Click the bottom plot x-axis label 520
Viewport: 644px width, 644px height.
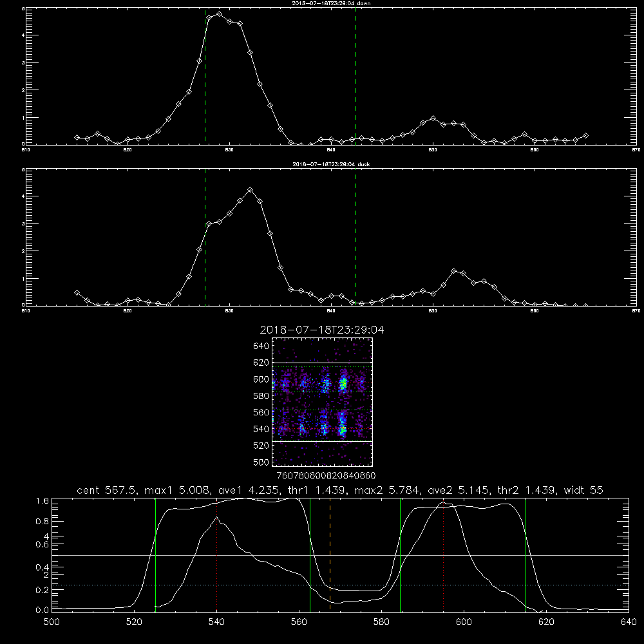coord(134,622)
